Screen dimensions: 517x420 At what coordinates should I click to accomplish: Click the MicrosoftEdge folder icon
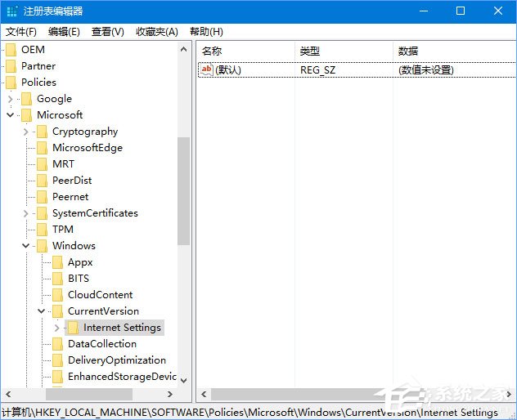[x=42, y=148]
